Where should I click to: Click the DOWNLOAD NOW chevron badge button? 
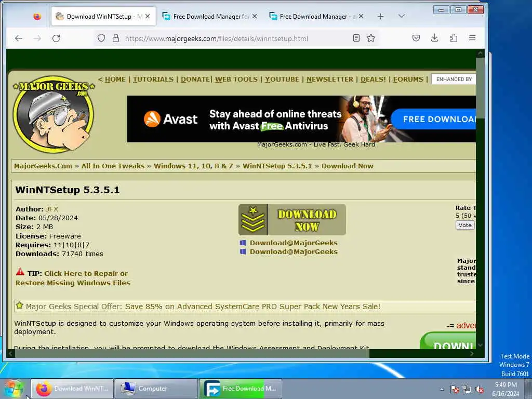(x=292, y=220)
